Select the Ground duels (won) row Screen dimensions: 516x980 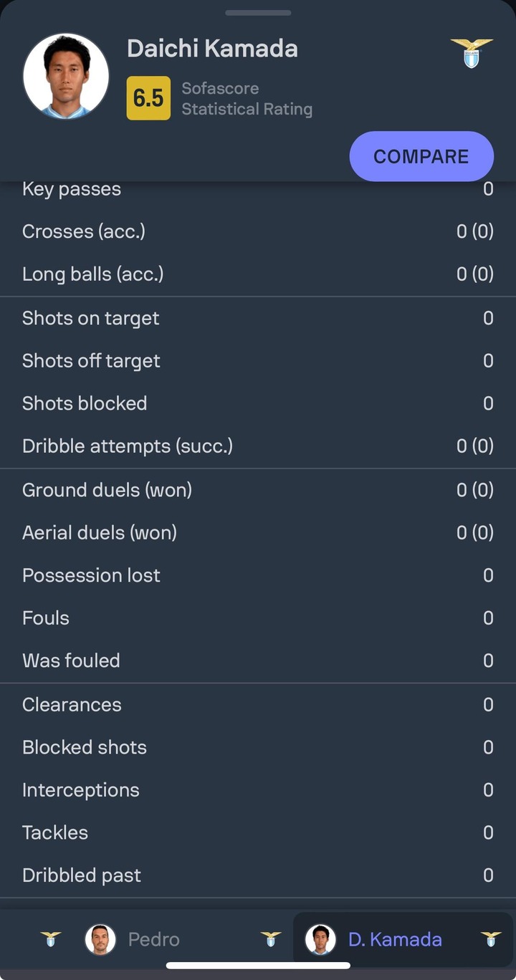click(258, 490)
